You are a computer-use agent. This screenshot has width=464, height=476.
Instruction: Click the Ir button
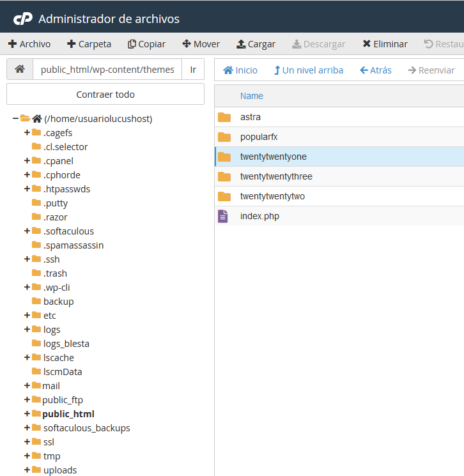[193, 69]
